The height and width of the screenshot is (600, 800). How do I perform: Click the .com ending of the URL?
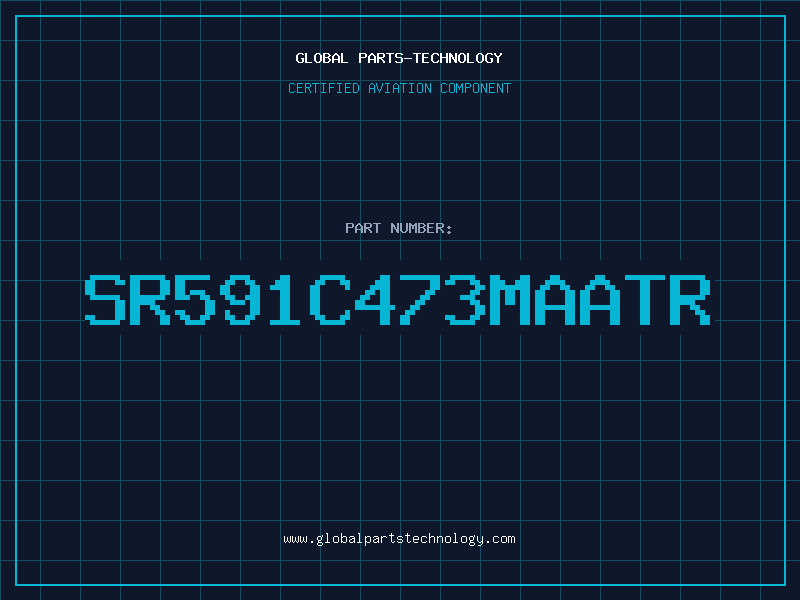pyautogui.click(x=500, y=539)
